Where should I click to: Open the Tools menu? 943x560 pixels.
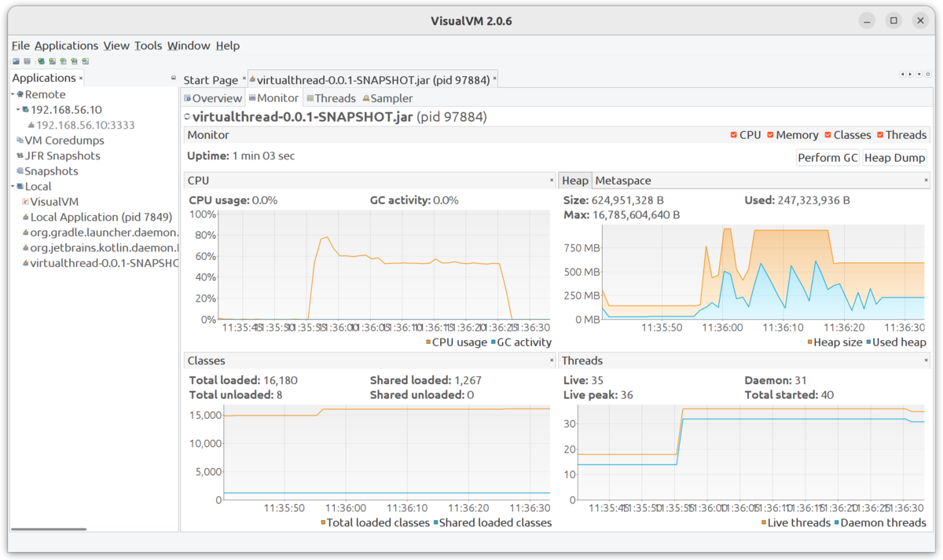pos(148,46)
